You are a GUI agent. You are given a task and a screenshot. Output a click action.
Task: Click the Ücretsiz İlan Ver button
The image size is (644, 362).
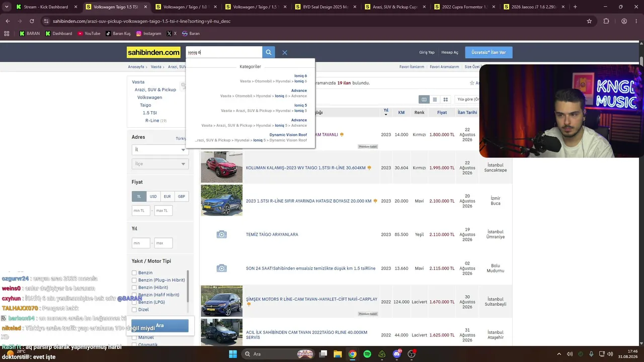click(x=489, y=52)
